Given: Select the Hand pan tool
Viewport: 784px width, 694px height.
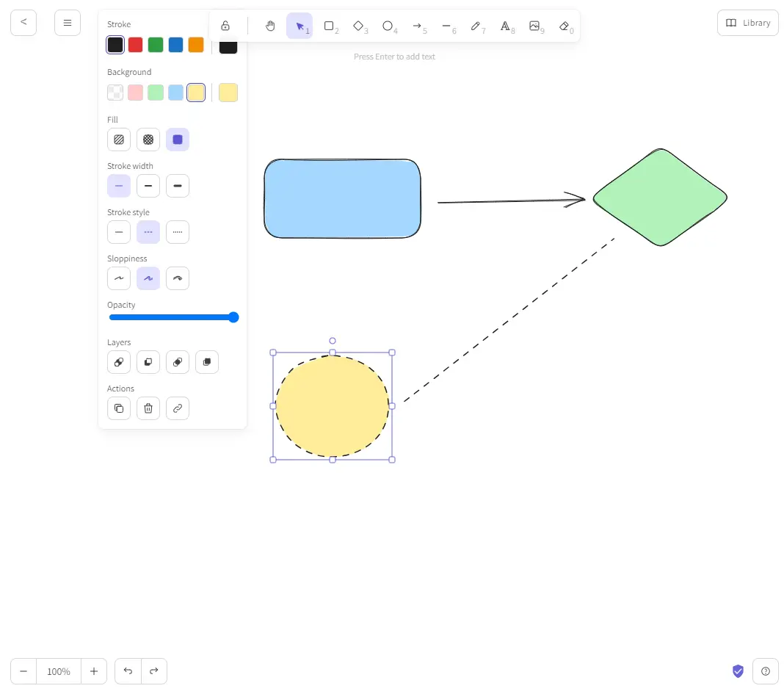Looking at the screenshot, I should (x=270, y=26).
